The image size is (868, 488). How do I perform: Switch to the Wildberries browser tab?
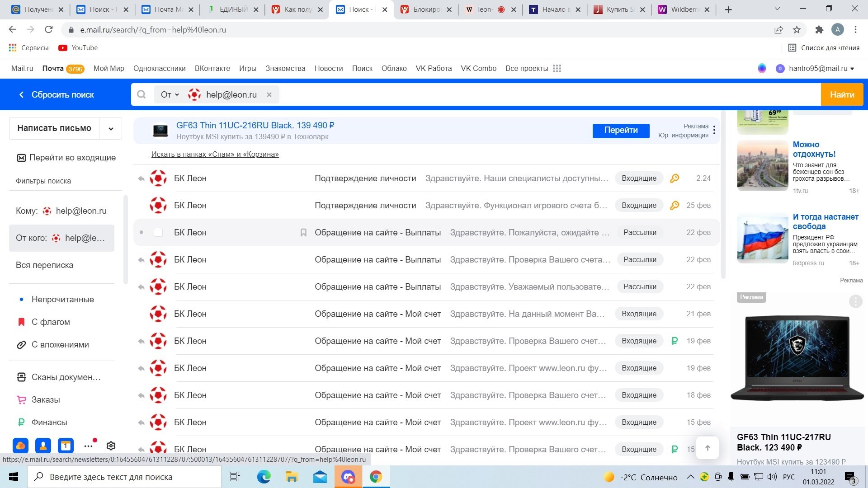click(x=683, y=9)
